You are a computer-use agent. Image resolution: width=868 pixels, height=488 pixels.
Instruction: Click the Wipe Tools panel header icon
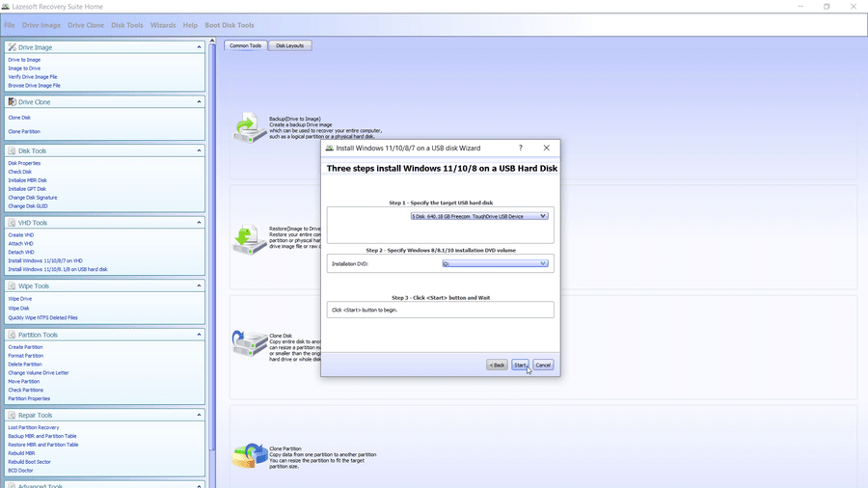pos(13,286)
